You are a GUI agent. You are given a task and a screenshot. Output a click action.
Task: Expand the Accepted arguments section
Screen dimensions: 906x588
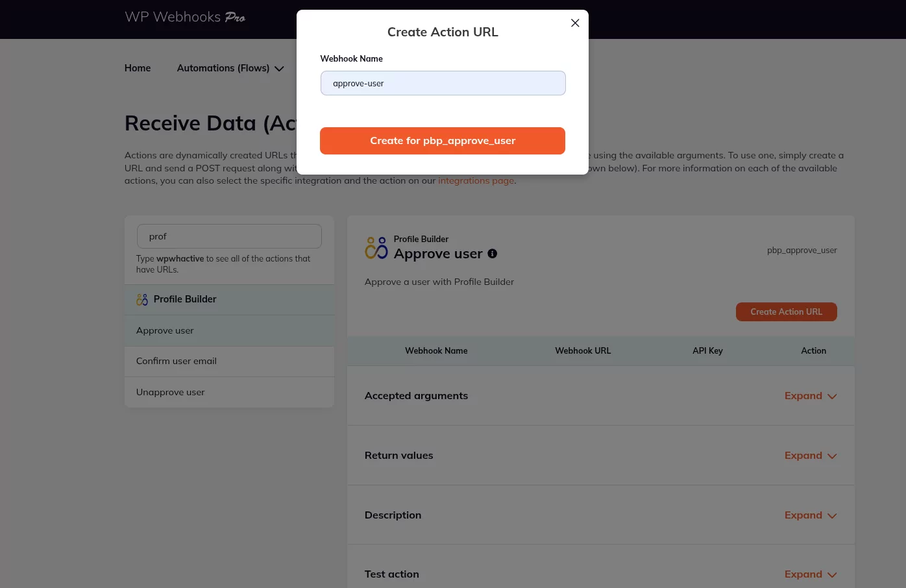803,395
